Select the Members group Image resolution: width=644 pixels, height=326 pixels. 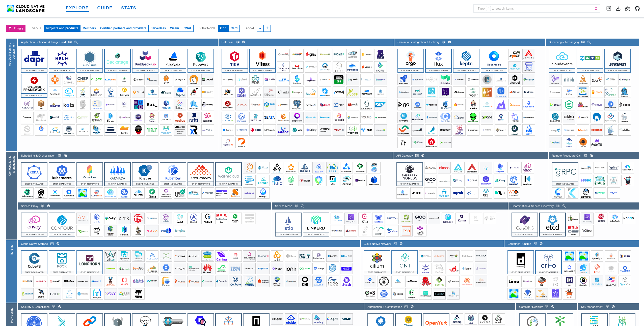click(89, 28)
